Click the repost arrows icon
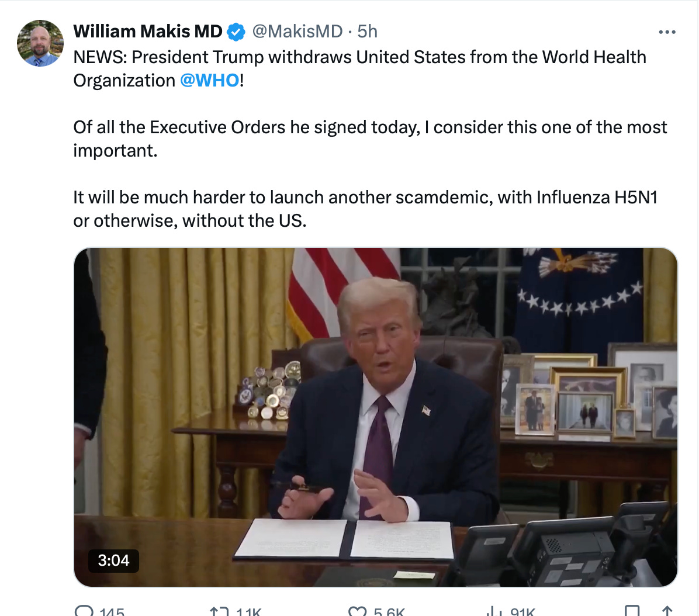The image size is (699, 616). [219, 611]
